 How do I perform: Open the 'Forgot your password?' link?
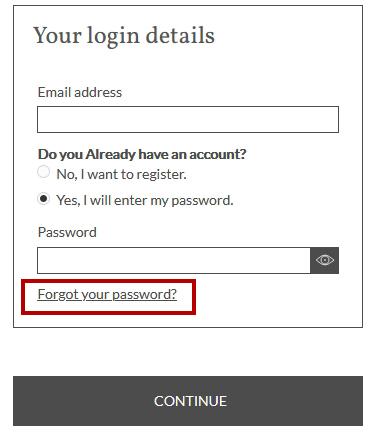click(x=107, y=294)
